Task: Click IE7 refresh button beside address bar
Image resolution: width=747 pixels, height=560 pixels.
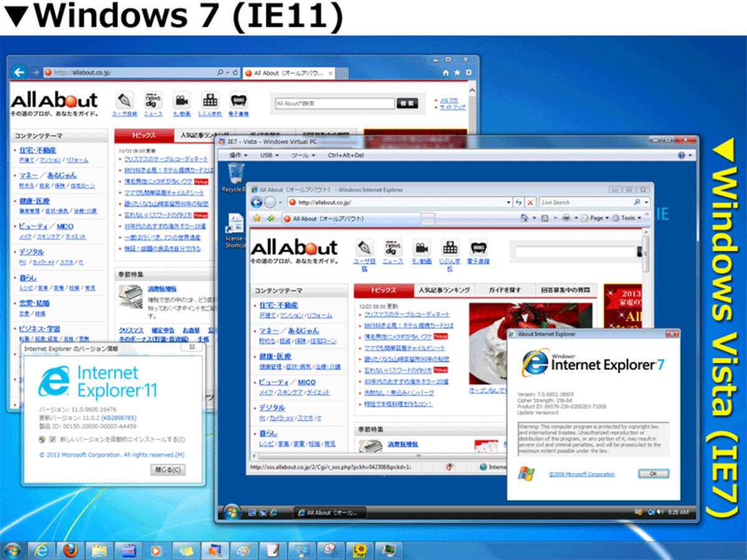Action: (519, 202)
